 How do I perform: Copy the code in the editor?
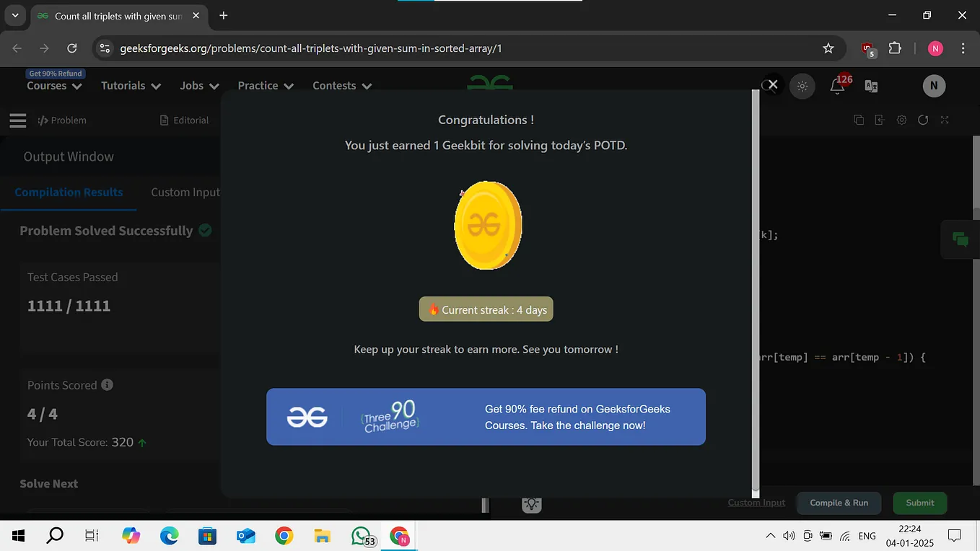click(x=858, y=120)
